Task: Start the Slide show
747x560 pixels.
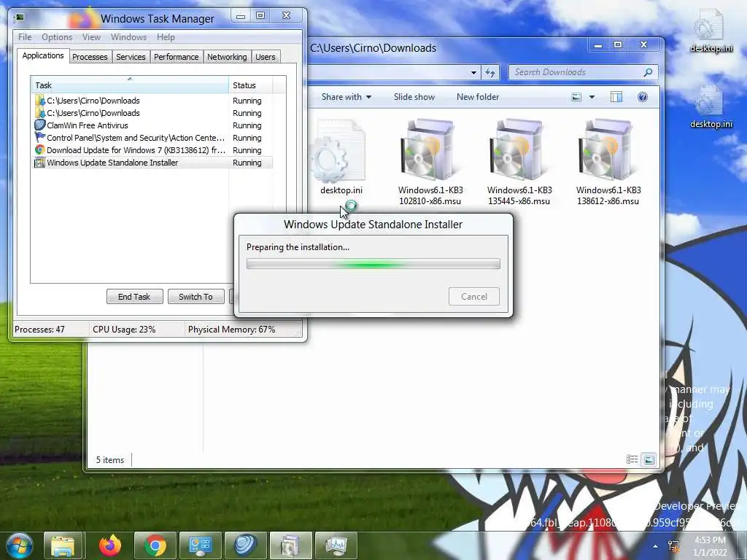Action: pos(414,97)
